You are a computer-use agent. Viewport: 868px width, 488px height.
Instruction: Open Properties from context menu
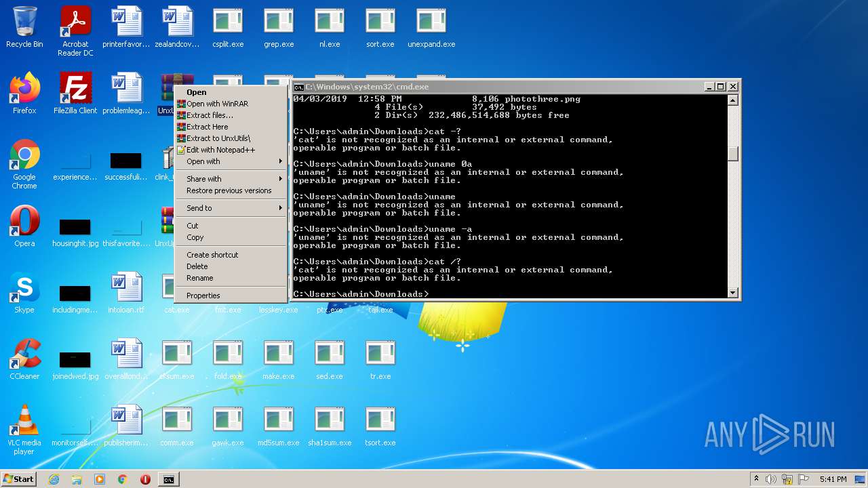231,296
